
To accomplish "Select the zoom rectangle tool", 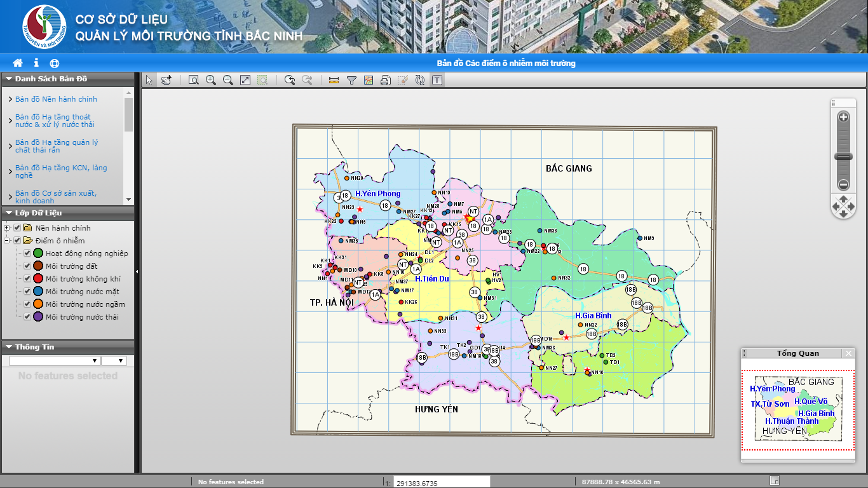I will click(x=194, y=80).
